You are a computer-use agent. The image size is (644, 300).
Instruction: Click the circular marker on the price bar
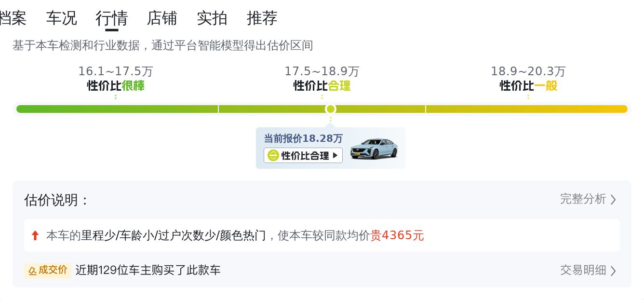click(330, 109)
